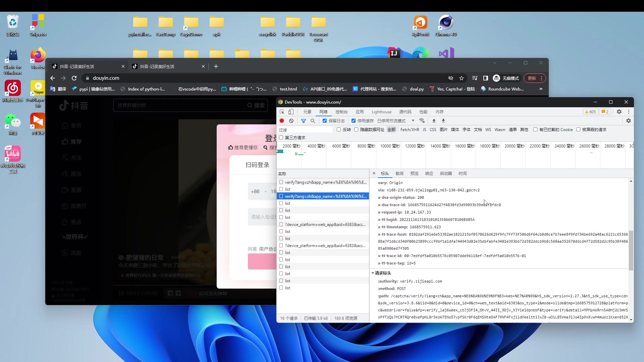This screenshot has height=362, width=644.
Task: Check the highlighted verify request row checkbox
Action: (x=281, y=196)
